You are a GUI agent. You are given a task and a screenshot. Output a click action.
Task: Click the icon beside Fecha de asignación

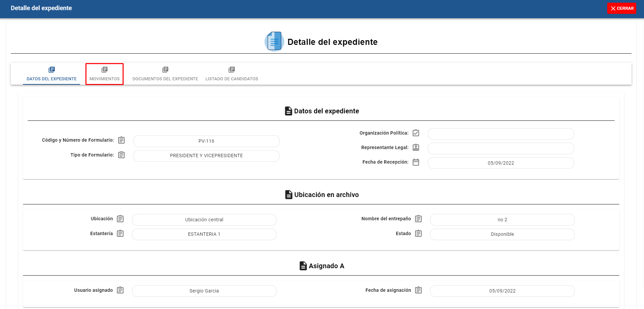point(418,290)
